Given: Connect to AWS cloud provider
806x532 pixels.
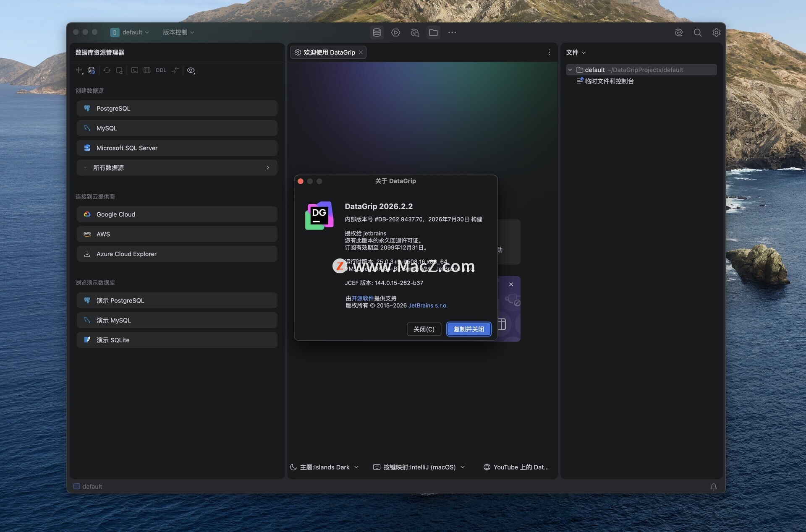Looking at the screenshot, I should [177, 234].
